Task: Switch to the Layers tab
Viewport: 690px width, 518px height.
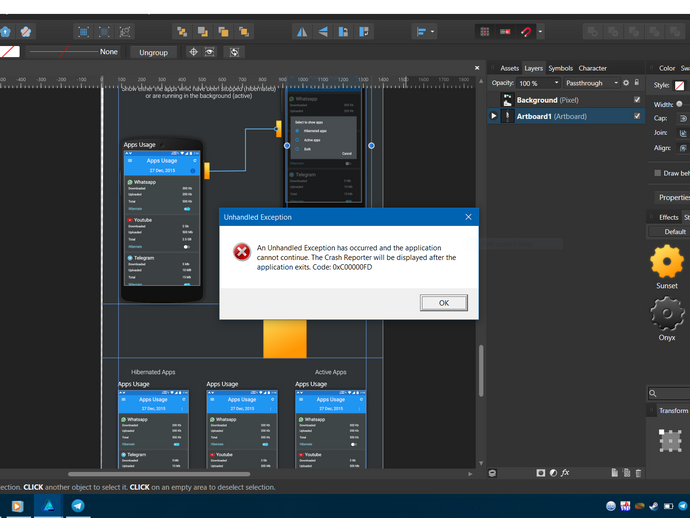Action: pyautogui.click(x=533, y=68)
